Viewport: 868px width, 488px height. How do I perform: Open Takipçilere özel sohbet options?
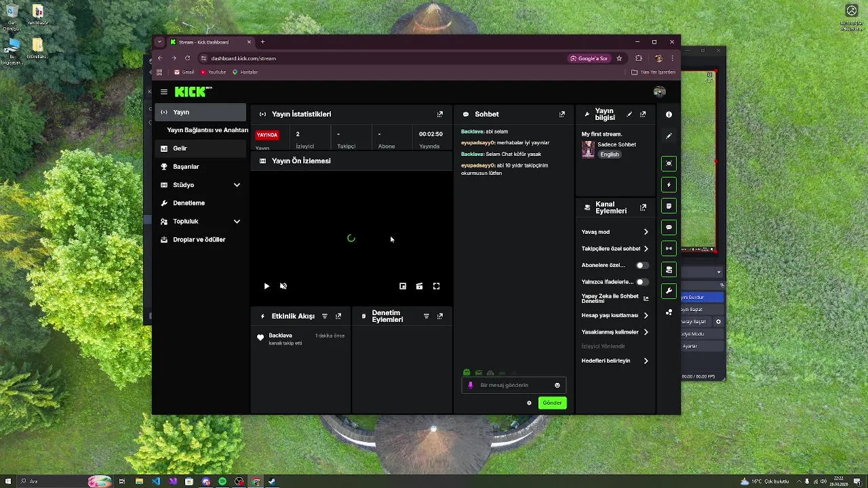614,249
